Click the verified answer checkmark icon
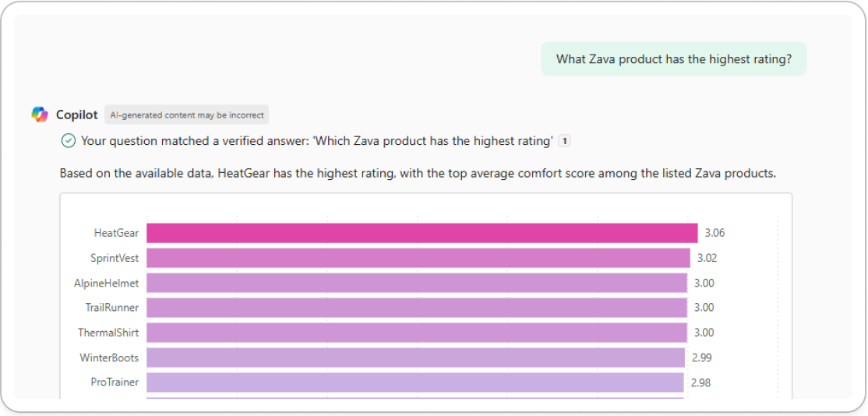Viewport: 868px width, 416px height. [69, 141]
